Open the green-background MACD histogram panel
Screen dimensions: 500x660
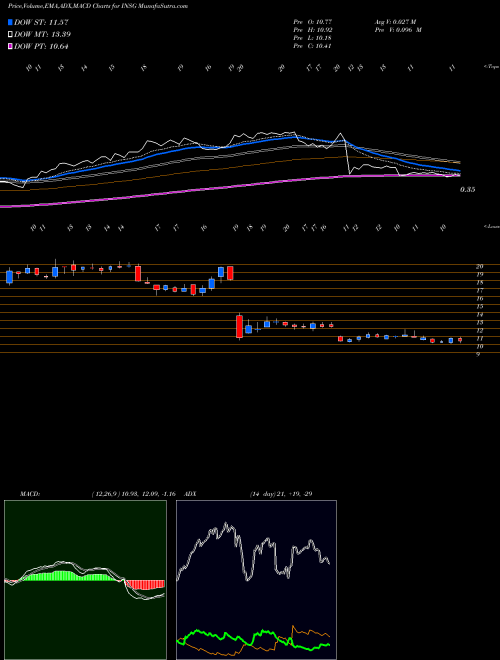tap(85, 580)
